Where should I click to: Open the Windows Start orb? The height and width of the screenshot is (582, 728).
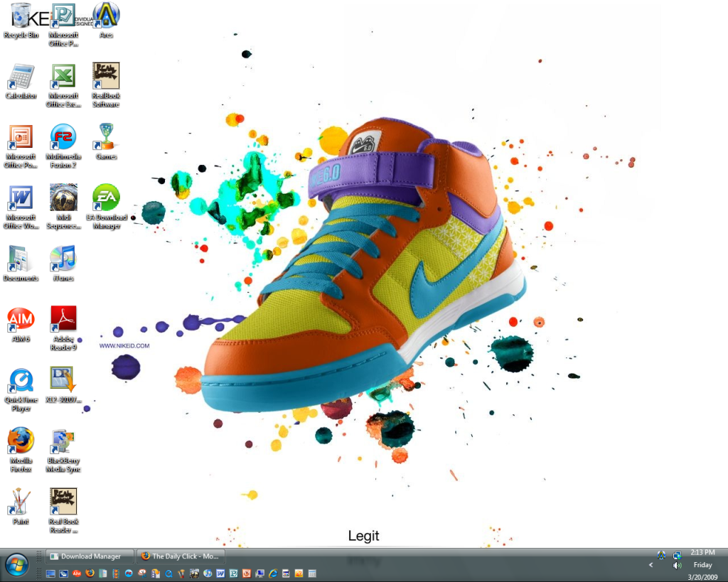17,565
